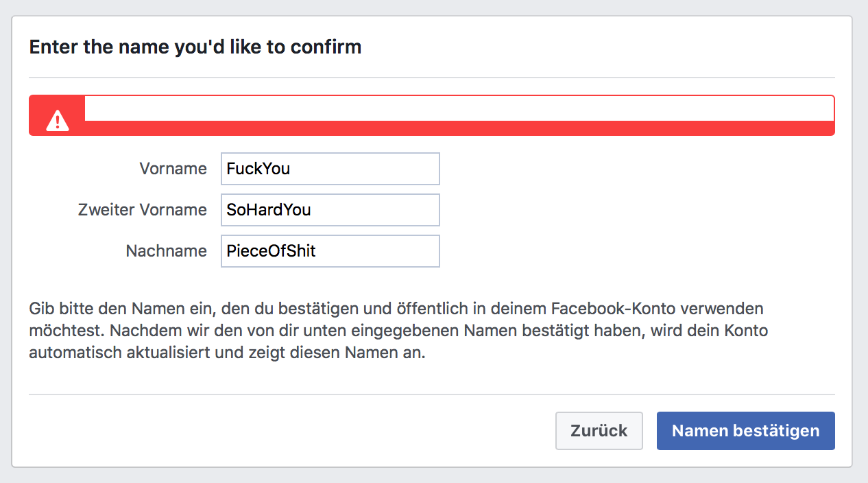The height and width of the screenshot is (483, 868).
Task: Click the Zweiter Vorname label text
Action: coord(143,210)
